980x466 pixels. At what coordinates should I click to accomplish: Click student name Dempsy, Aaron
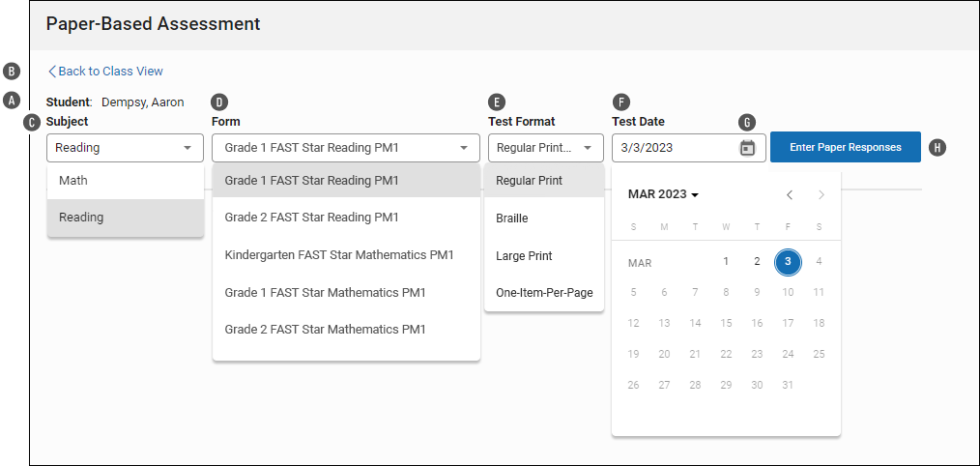tap(142, 102)
